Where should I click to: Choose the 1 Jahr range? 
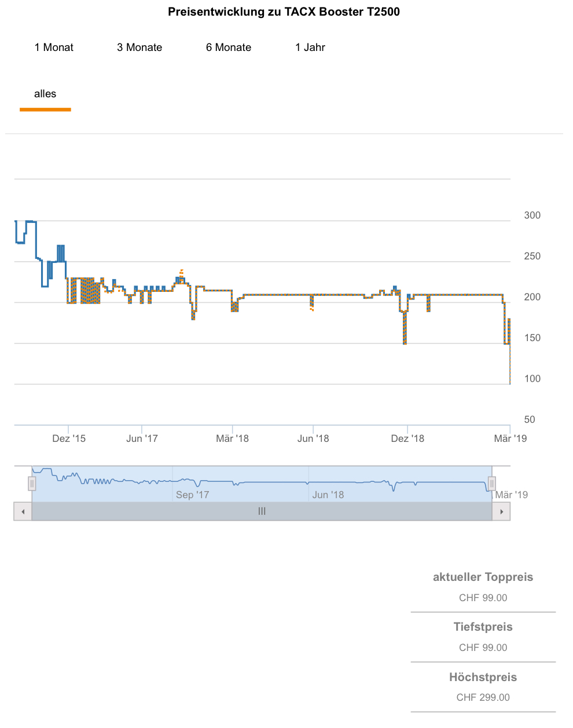pos(310,47)
